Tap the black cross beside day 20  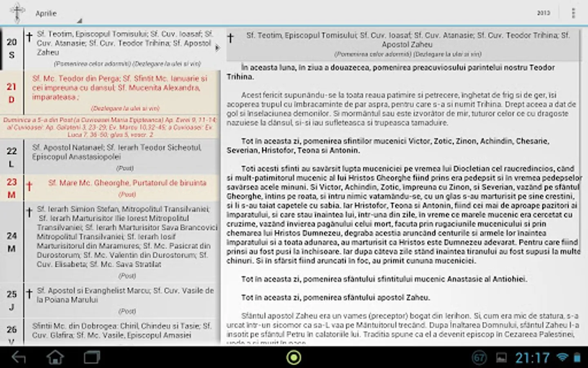coord(29,37)
